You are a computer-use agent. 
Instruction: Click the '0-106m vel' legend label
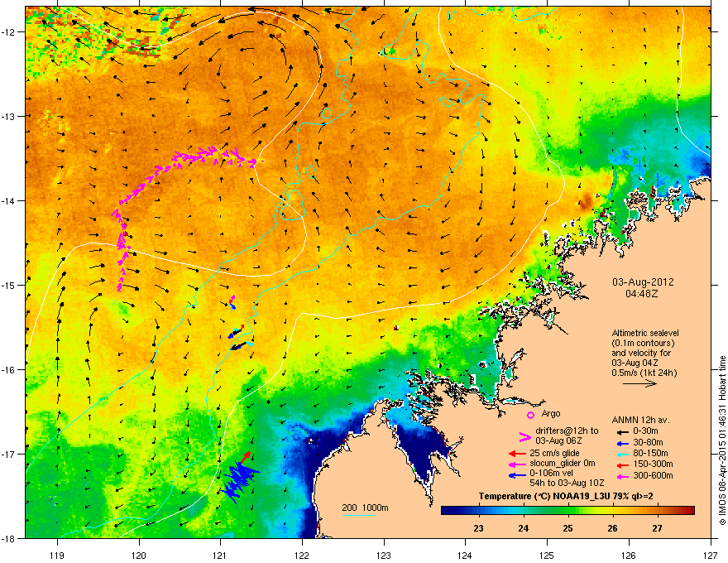(551, 474)
